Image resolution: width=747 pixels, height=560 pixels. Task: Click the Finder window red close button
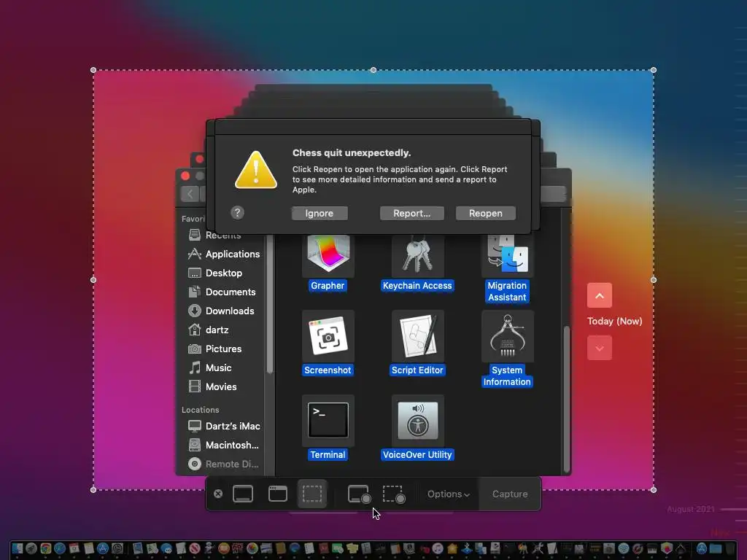[185, 176]
